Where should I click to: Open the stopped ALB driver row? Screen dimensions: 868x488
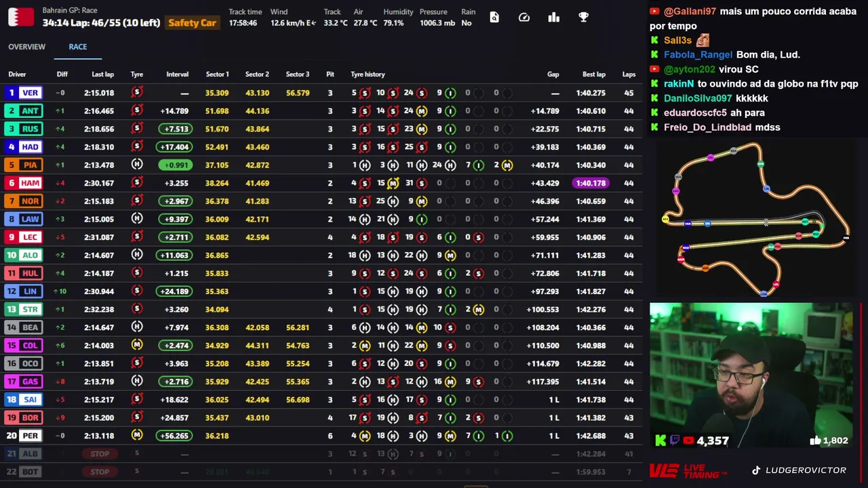(x=321, y=453)
